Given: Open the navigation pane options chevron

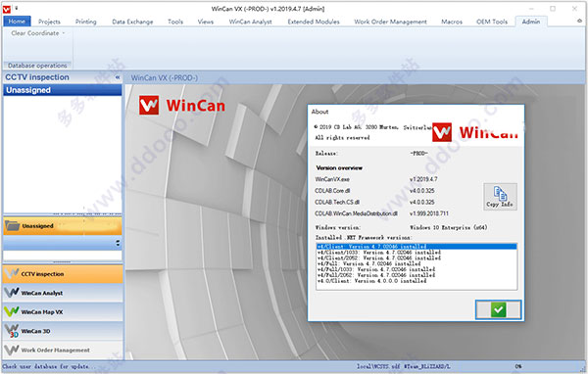Looking at the screenshot, I should (x=118, y=243).
